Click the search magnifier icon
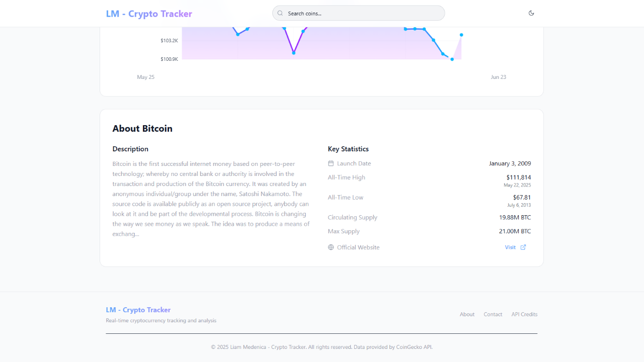The image size is (644, 362). [280, 13]
